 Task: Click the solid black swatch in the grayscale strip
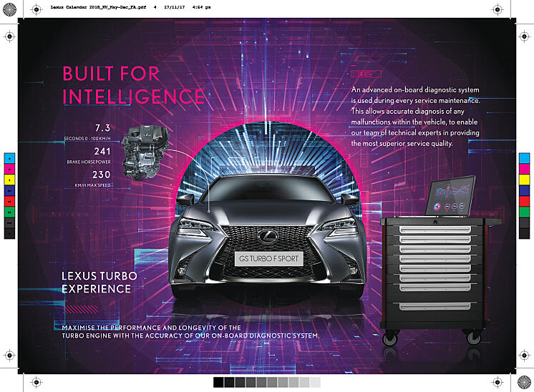(218, 382)
